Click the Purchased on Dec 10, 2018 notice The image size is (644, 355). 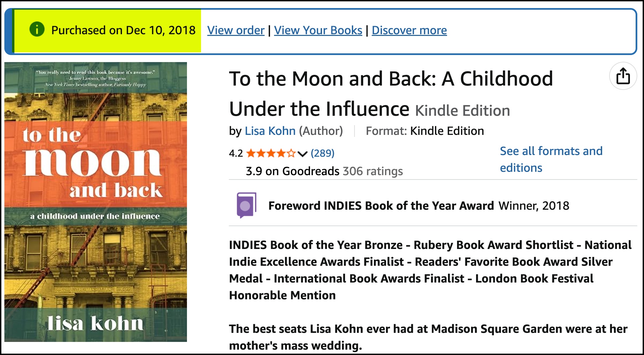tap(123, 30)
